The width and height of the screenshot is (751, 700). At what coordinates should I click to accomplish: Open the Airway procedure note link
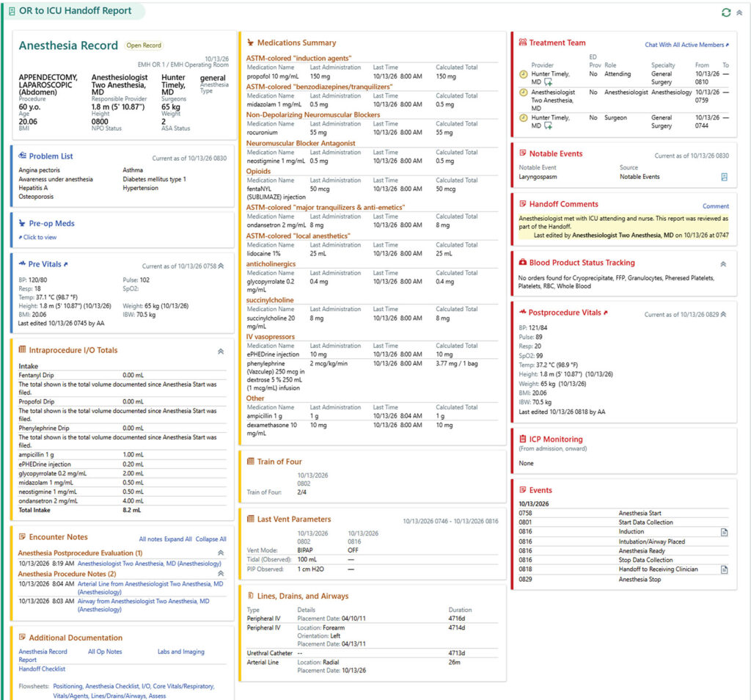(x=143, y=605)
